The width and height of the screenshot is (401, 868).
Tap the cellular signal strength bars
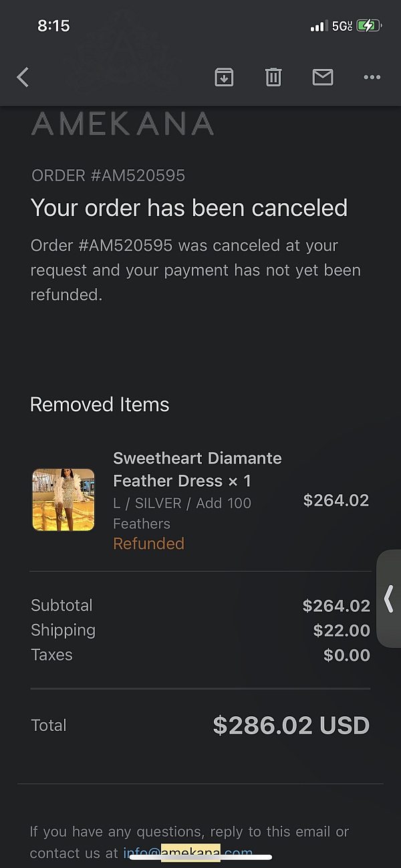pyautogui.click(x=318, y=27)
